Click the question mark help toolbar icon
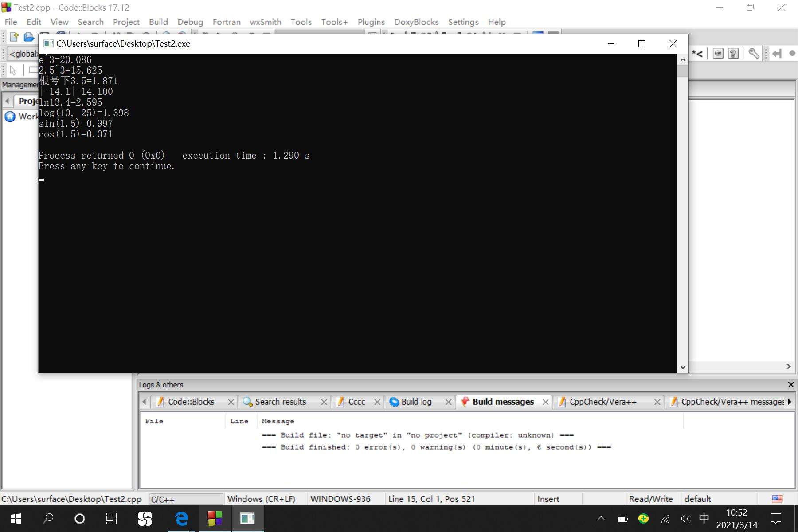Screen dimensions: 798x532 (x=734, y=54)
